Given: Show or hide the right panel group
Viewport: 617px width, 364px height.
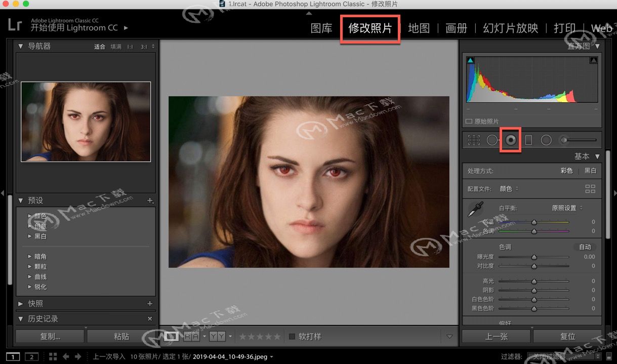Looking at the screenshot, I should coord(614,192).
